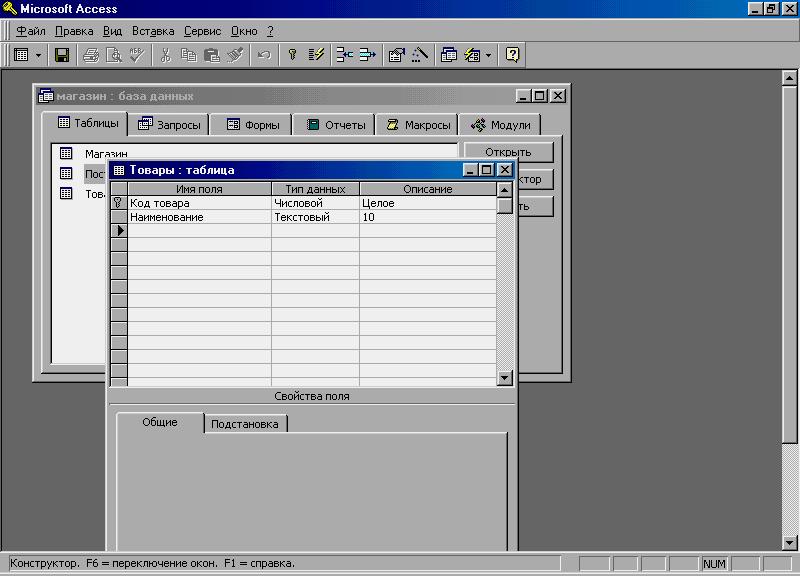Select the Магазин table in the list
Viewport: 800px width, 576px height.
coord(106,154)
